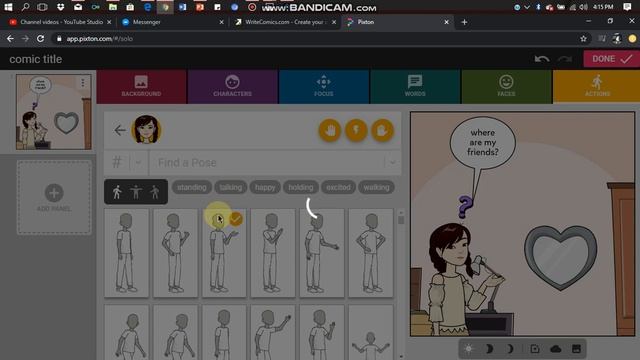Switch to the Channel videos YouTube Studio tab
The height and width of the screenshot is (360, 640).
pyautogui.click(x=60, y=22)
